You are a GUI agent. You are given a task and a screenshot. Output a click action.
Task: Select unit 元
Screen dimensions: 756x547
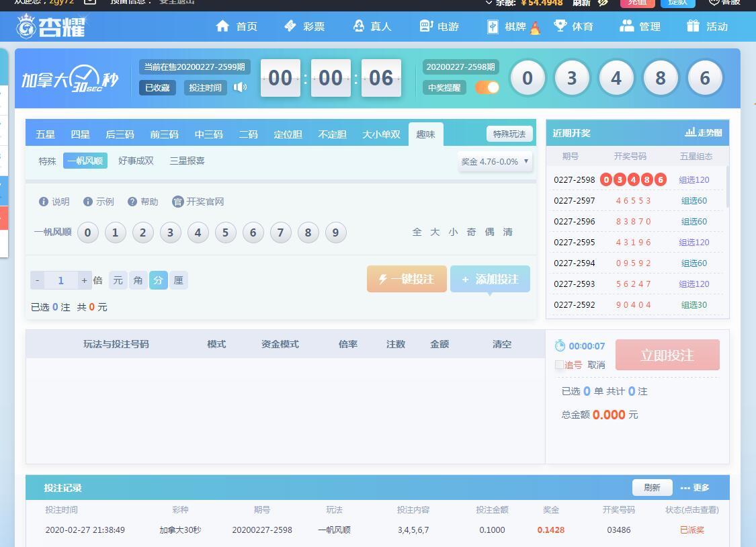(118, 280)
